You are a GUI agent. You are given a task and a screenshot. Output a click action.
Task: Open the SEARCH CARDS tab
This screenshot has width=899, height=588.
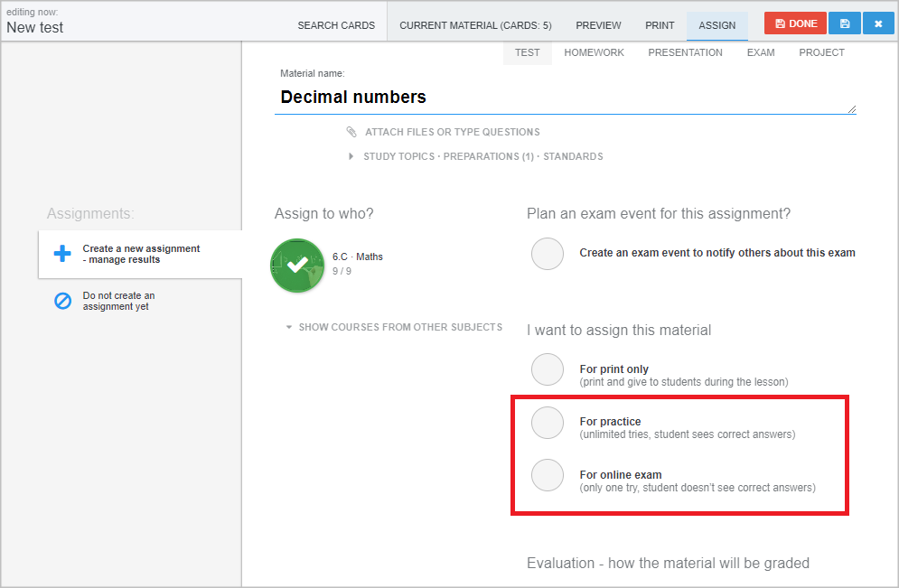pyautogui.click(x=336, y=25)
